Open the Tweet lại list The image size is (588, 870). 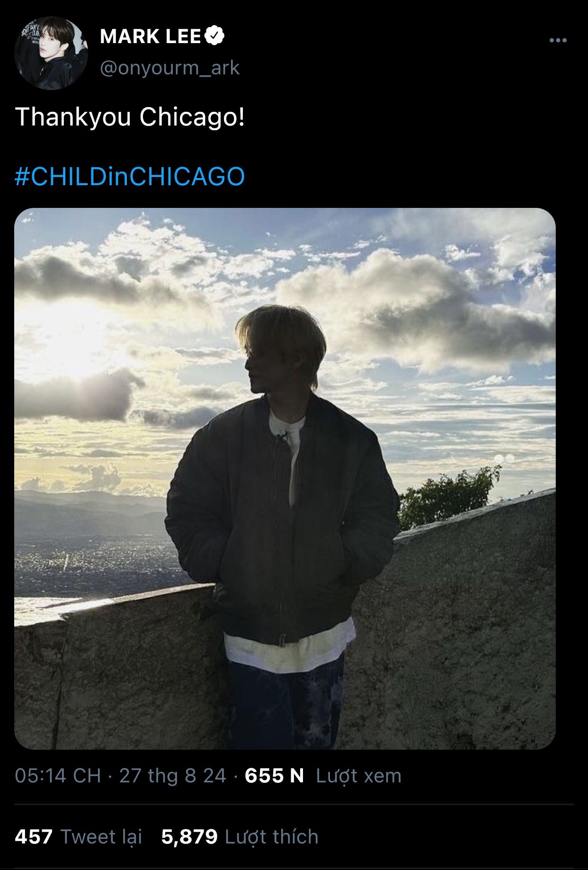tap(101, 837)
